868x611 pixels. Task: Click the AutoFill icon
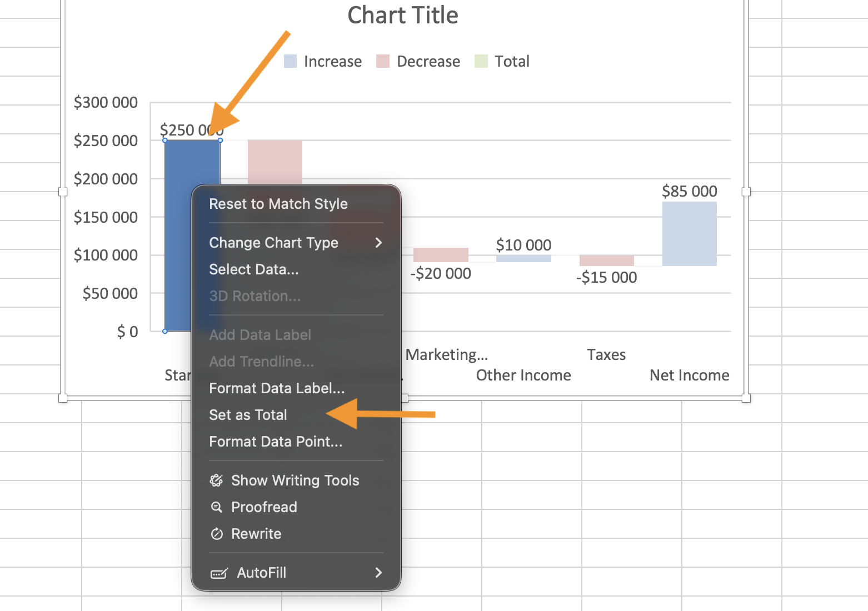point(219,573)
